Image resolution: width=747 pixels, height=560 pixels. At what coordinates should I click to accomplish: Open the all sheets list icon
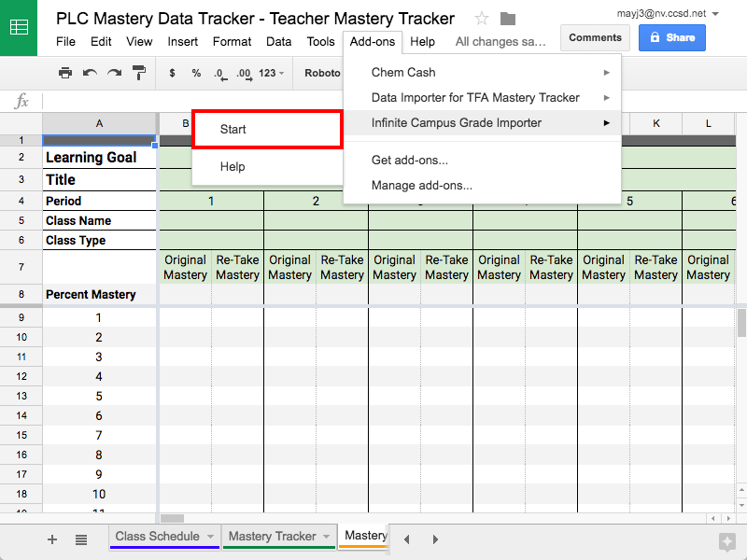(81, 539)
